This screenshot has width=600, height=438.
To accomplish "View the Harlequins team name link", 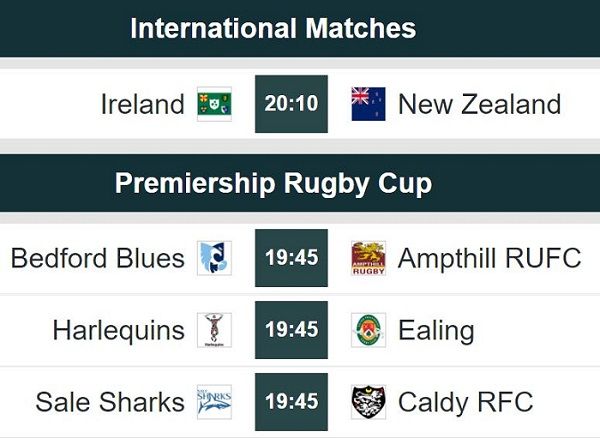I will point(119,331).
